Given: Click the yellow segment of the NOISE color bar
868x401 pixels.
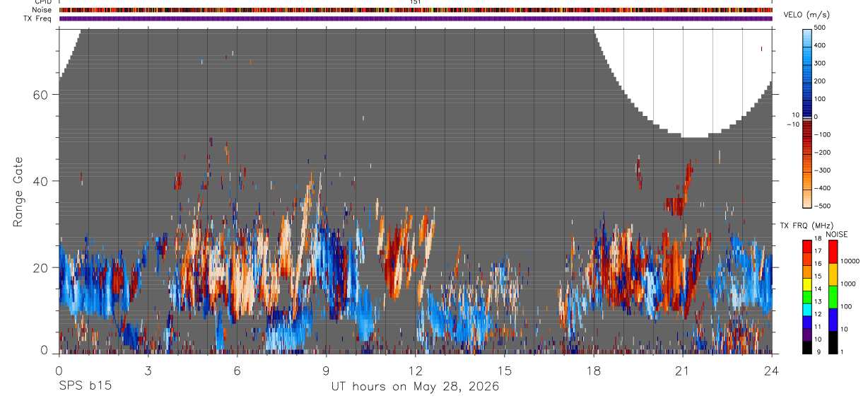Looking at the screenshot, I should tap(833, 274).
